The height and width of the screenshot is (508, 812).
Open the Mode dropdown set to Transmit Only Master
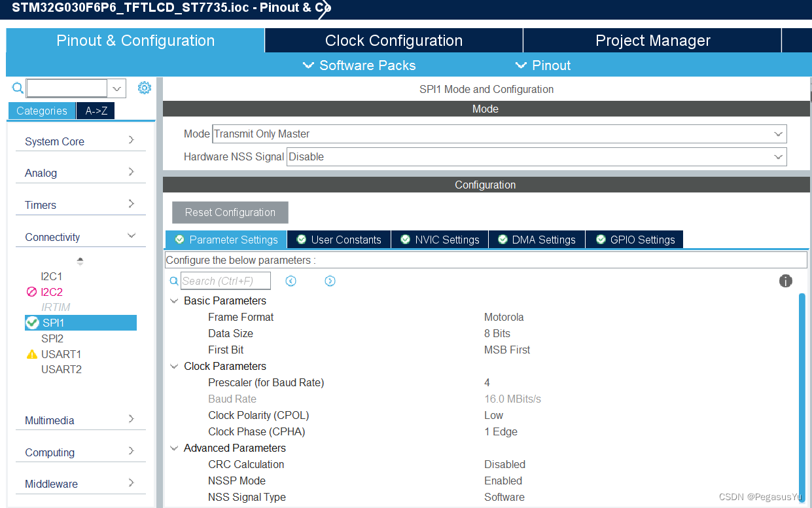(x=499, y=134)
